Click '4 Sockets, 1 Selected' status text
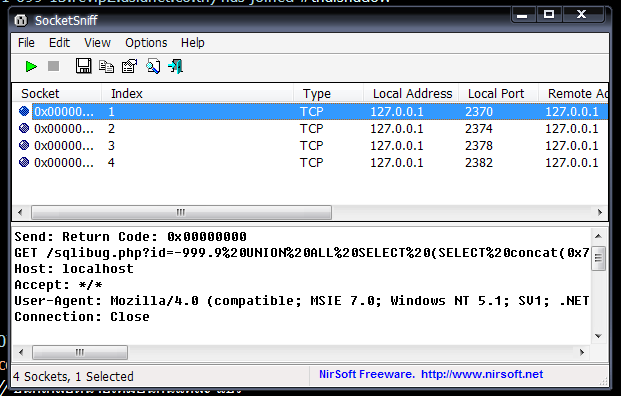The image size is (621, 396). (x=73, y=376)
